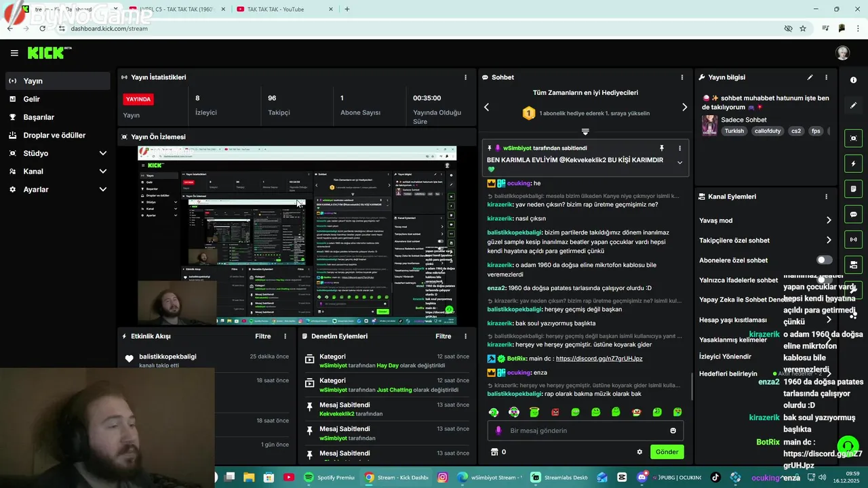Open Başarılar in the sidebar
The height and width of the screenshot is (488, 868).
coord(58,117)
